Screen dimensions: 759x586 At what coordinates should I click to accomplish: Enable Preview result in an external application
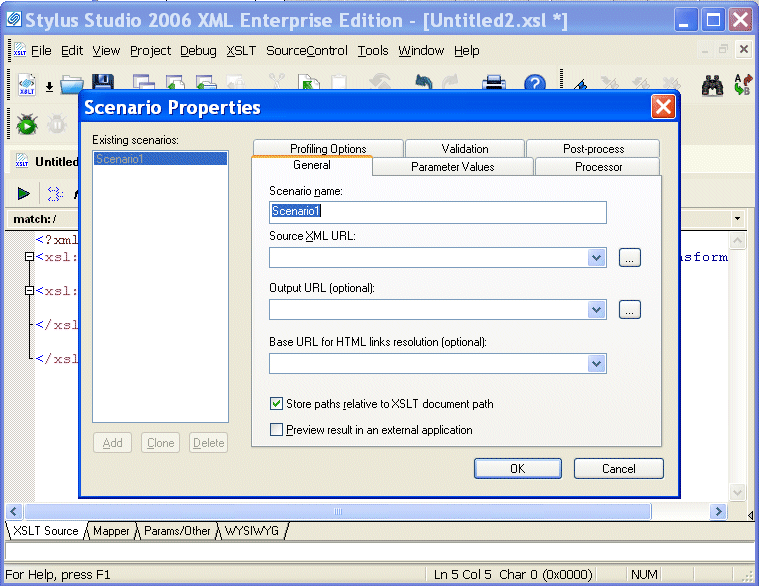click(x=277, y=430)
